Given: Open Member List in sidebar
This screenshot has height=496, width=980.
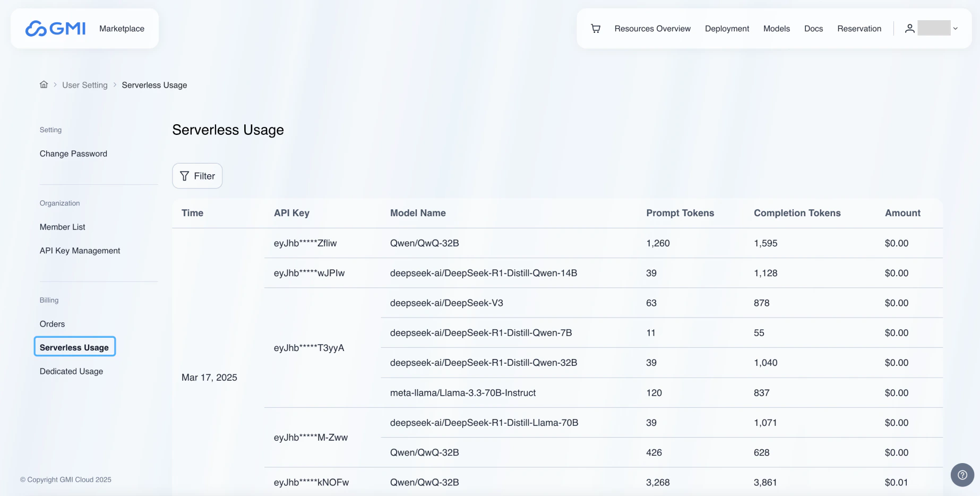Looking at the screenshot, I should [x=62, y=227].
